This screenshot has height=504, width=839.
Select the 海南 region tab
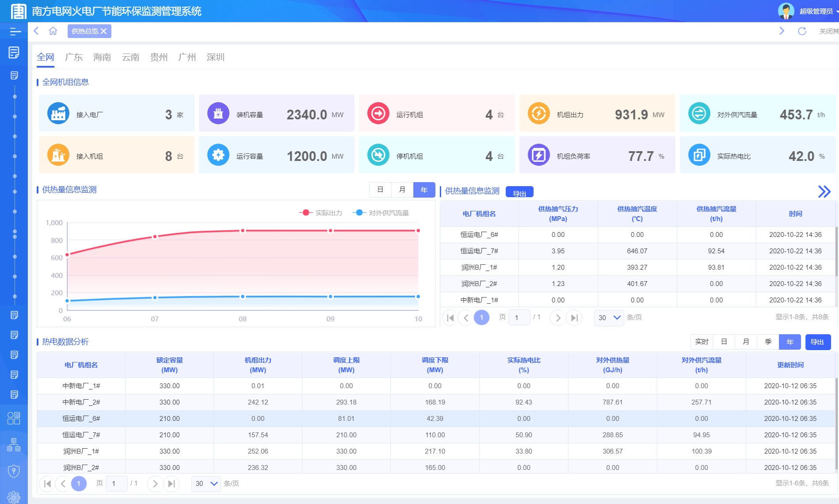pos(102,57)
